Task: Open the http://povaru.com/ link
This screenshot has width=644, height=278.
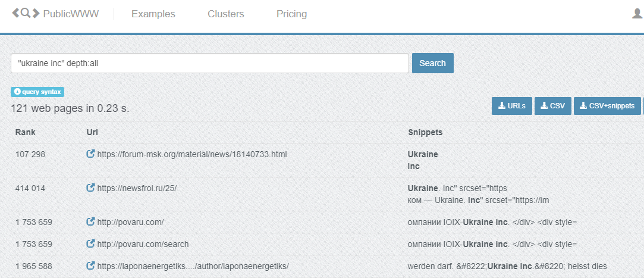Action: pos(131,222)
